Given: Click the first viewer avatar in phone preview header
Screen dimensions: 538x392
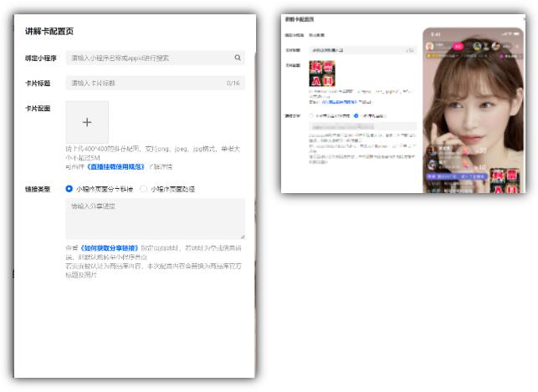Looking at the screenshot, I should point(477,46).
